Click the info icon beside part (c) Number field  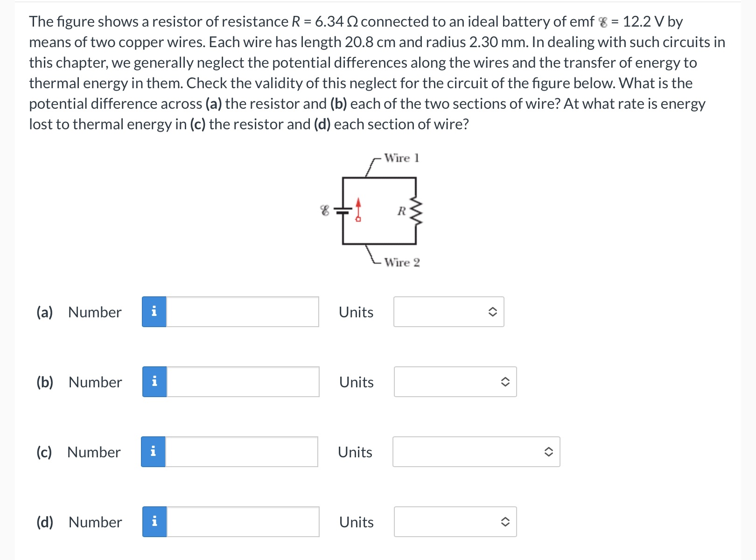(x=154, y=452)
